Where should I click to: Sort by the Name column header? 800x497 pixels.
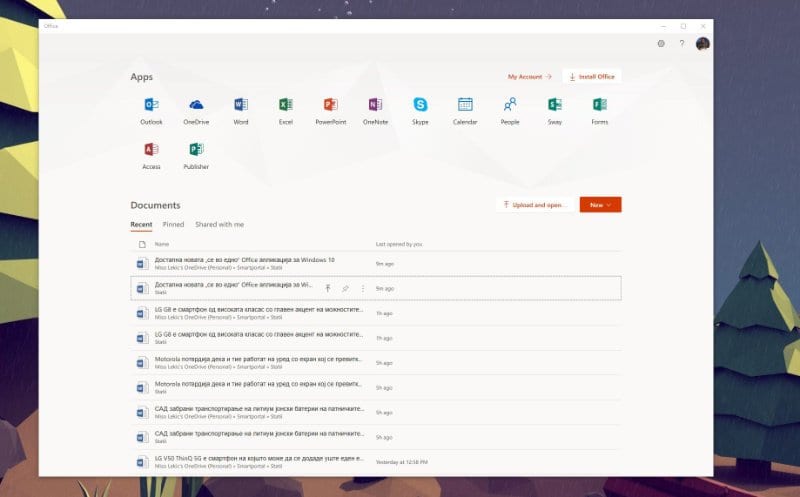162,244
